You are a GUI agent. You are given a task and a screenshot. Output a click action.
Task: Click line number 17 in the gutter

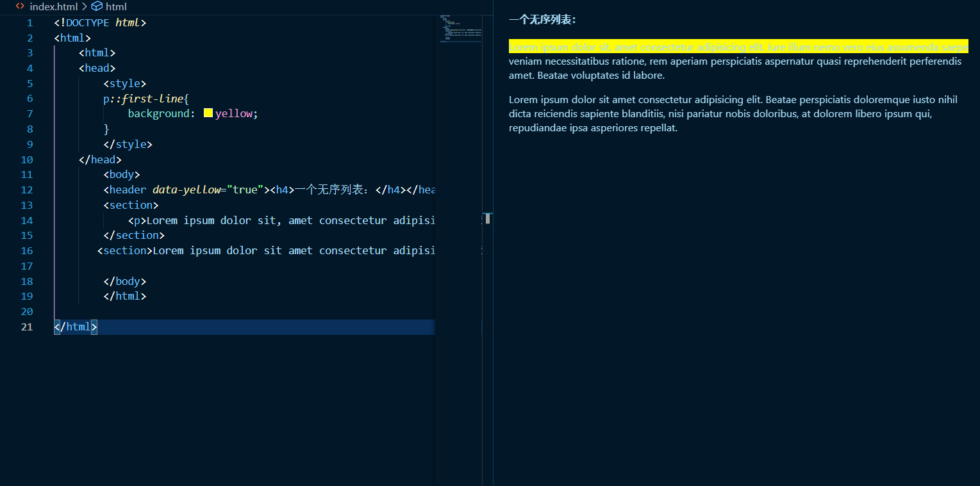click(26, 266)
